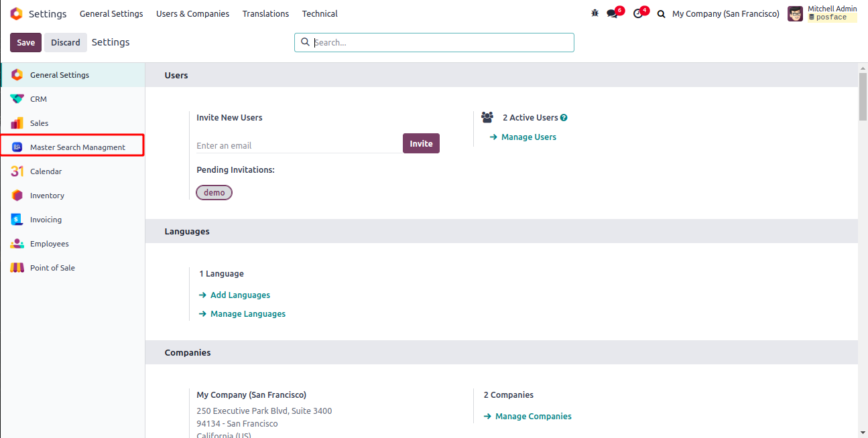The width and height of the screenshot is (868, 438).
Task: Click the help icon beside Active Users
Action: coord(564,118)
